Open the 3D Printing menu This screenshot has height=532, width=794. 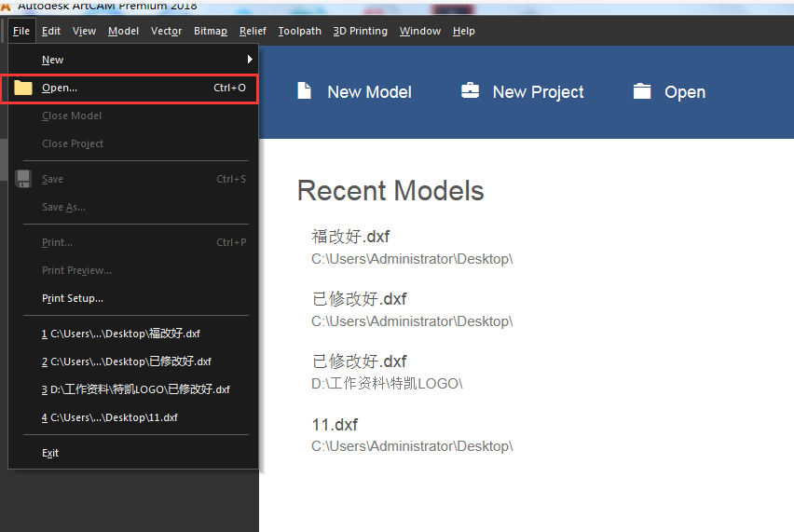pos(360,31)
